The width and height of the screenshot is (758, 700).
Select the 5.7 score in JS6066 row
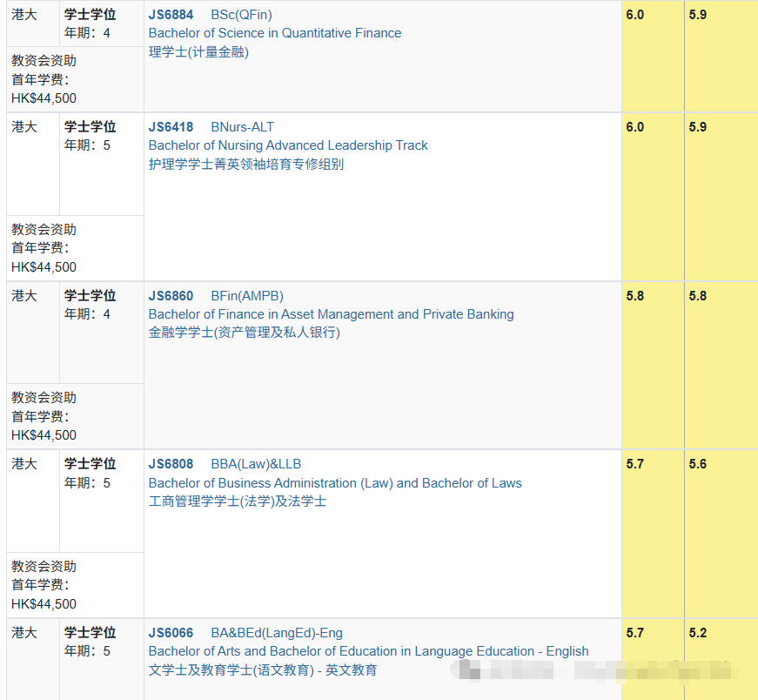coord(634,633)
